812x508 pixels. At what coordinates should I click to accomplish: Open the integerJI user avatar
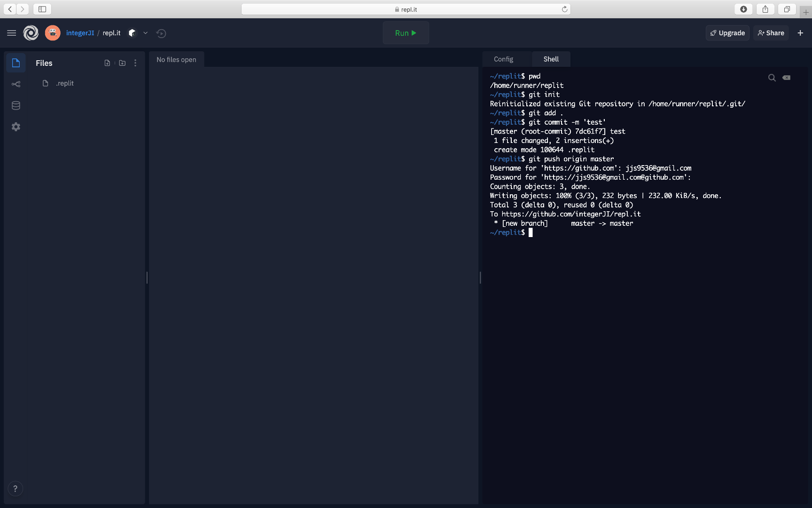(53, 33)
